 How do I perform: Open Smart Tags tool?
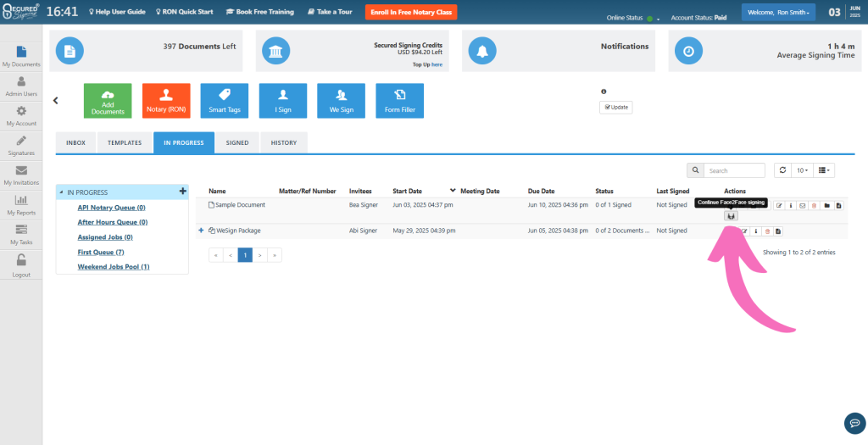click(x=224, y=100)
